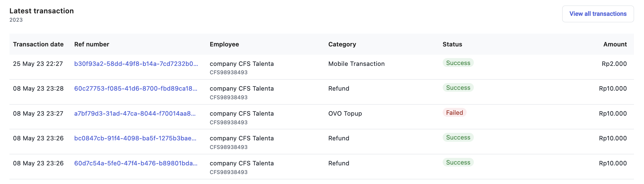Screen dimensions: 644x184
Task: Click the View all transactions button
Action: [598, 14]
